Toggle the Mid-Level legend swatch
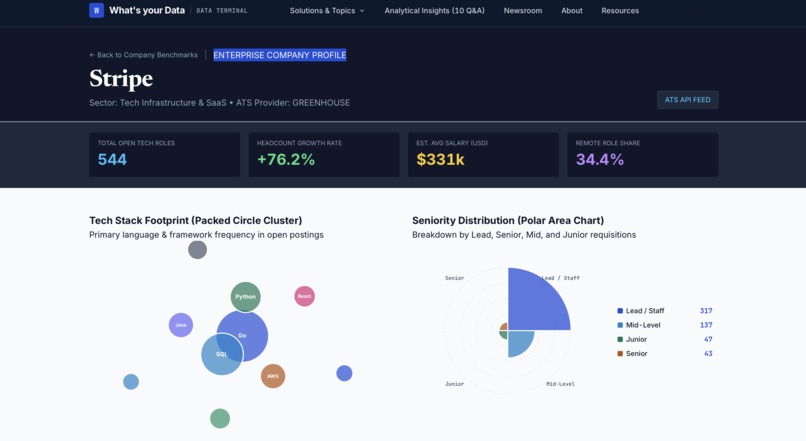The height and width of the screenshot is (441, 806). pyautogui.click(x=620, y=325)
